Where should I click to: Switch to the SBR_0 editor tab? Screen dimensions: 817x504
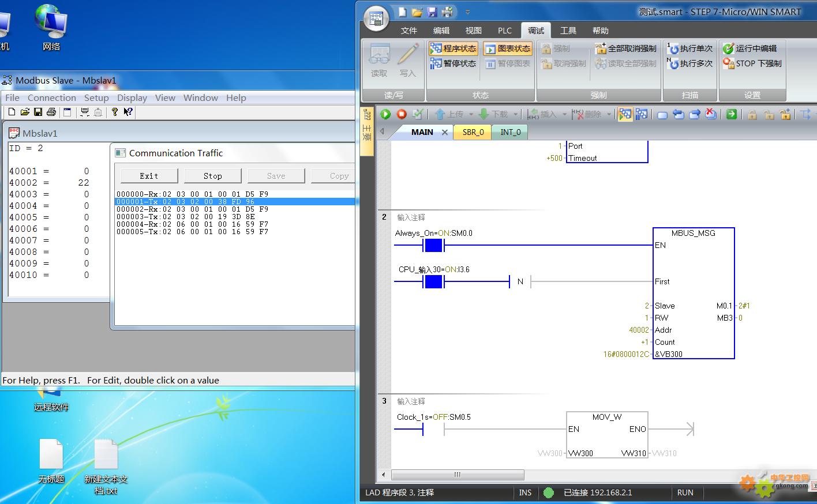click(473, 132)
